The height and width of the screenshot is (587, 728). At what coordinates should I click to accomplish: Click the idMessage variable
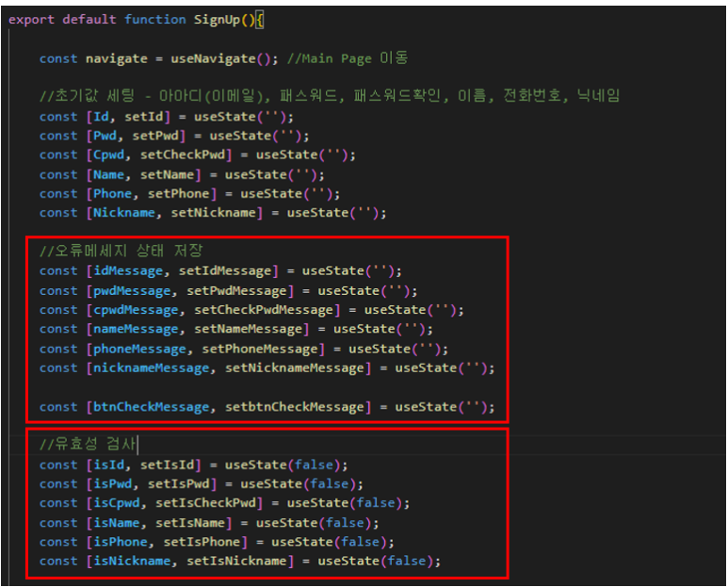[128, 271]
